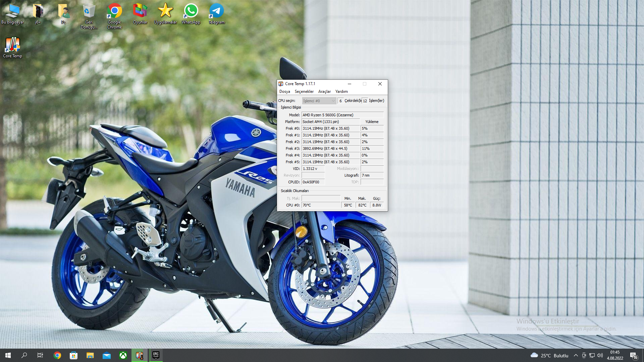Open Task View from taskbar

[x=40, y=355]
